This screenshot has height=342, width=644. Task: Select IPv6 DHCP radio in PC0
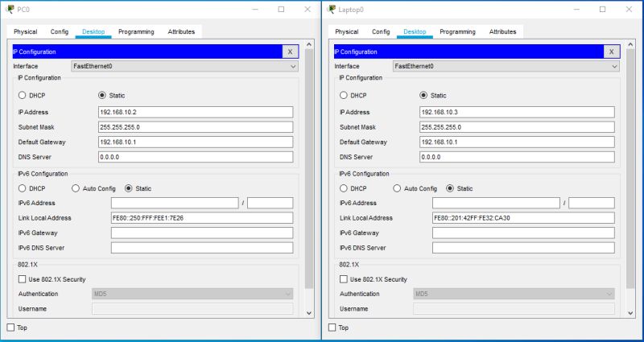(23, 188)
